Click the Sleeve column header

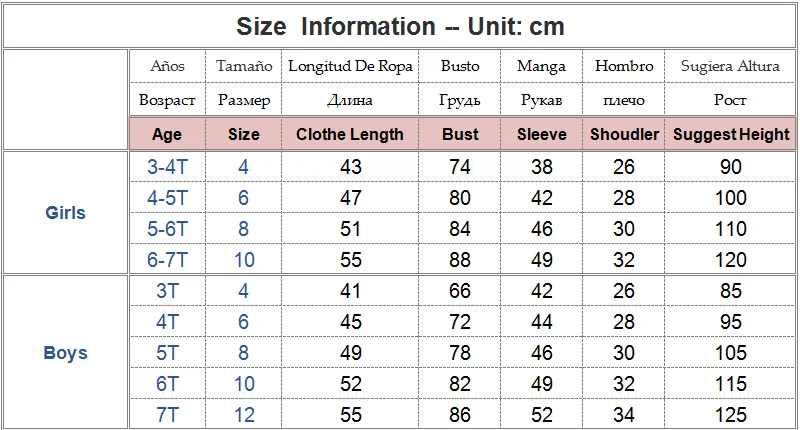pyautogui.click(x=541, y=134)
